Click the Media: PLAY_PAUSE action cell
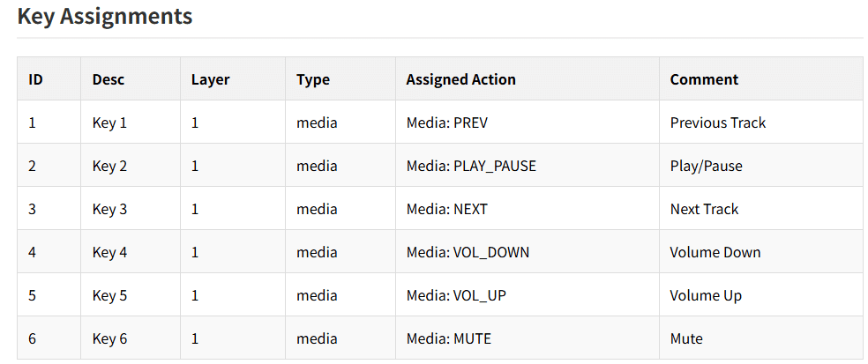Viewport: 868px width, 364px height. (x=528, y=165)
